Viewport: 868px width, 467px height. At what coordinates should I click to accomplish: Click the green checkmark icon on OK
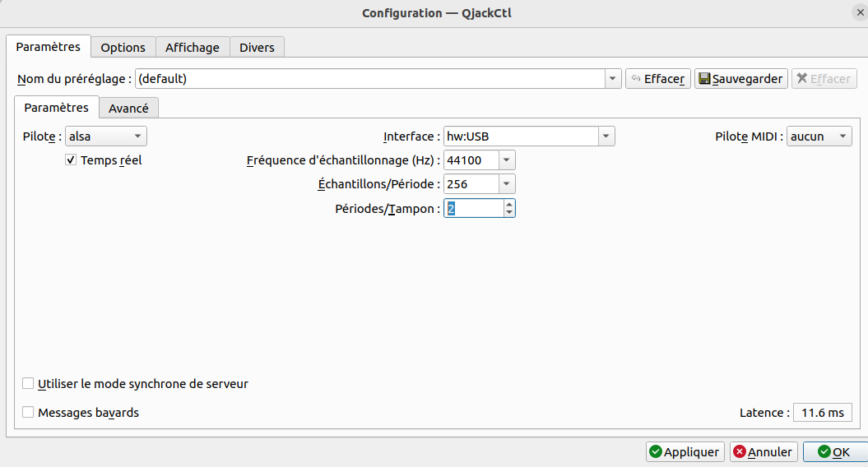click(824, 451)
